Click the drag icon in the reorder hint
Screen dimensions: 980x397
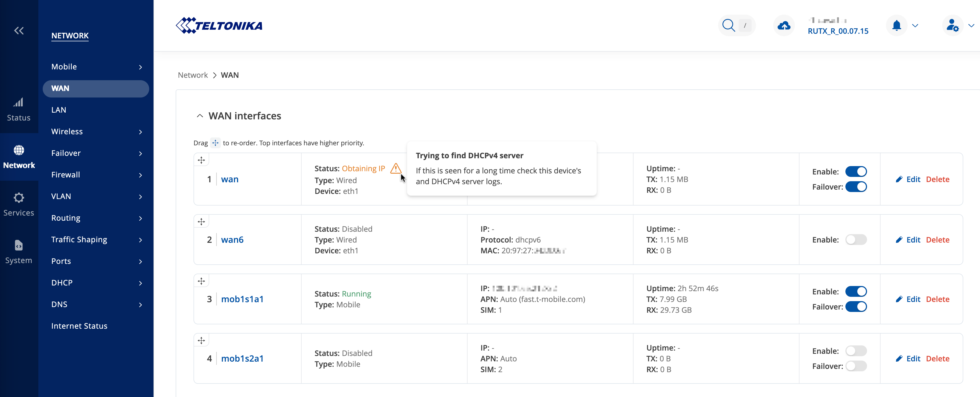[x=215, y=143]
